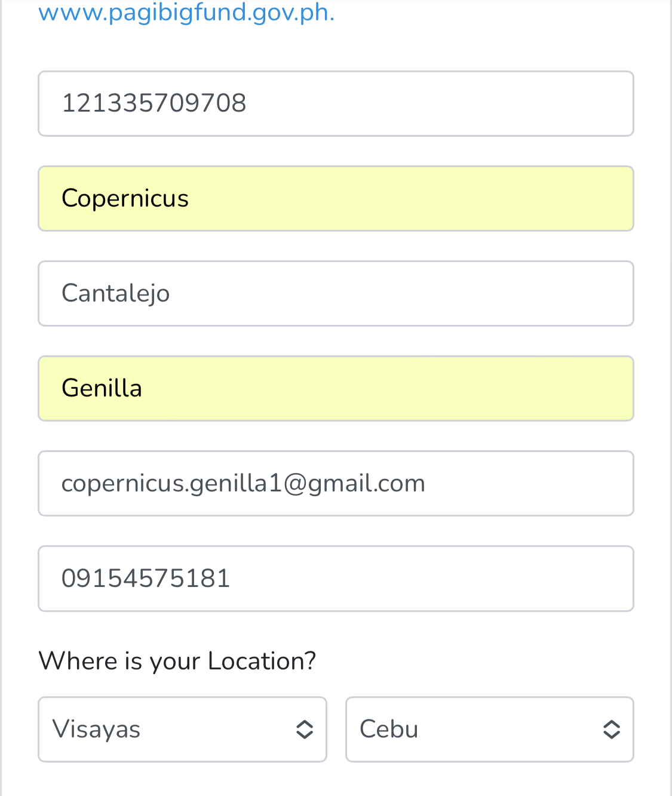Screen dimensions: 672x796
Task: Click the word Visayas in the dropdown
Action: click(x=96, y=729)
